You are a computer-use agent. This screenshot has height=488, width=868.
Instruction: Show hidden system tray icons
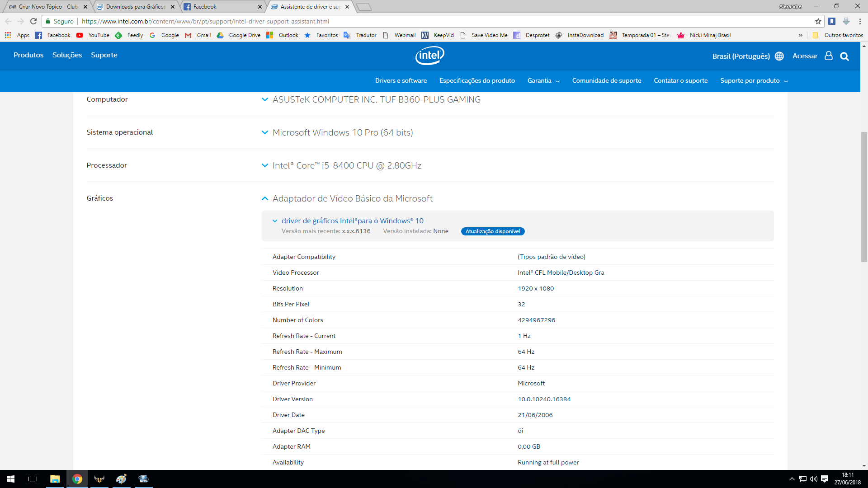792,479
